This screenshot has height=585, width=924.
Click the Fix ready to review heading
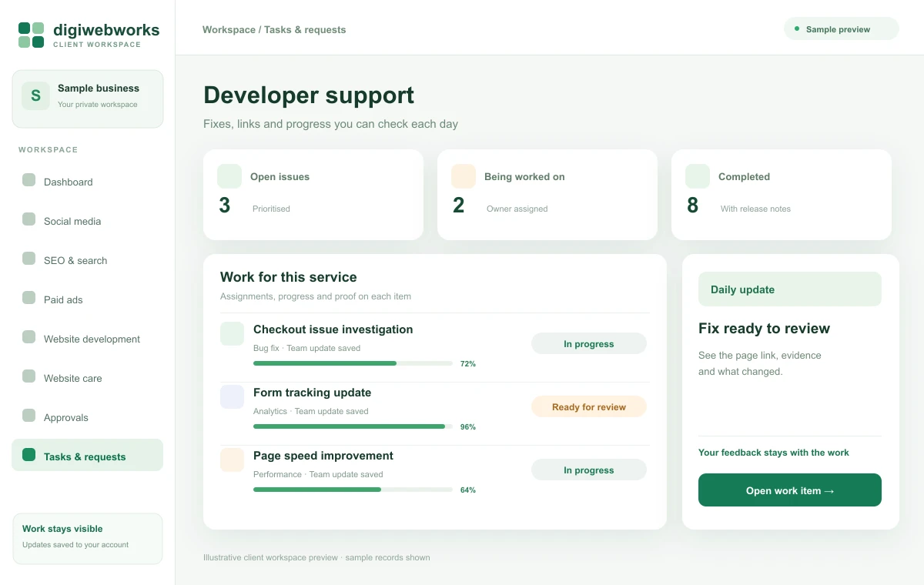pyautogui.click(x=764, y=329)
